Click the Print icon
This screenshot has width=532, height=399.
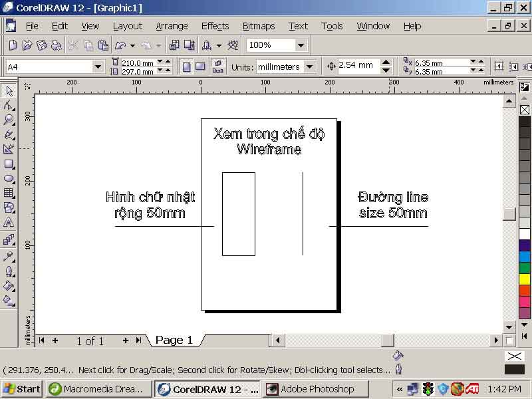point(56,45)
